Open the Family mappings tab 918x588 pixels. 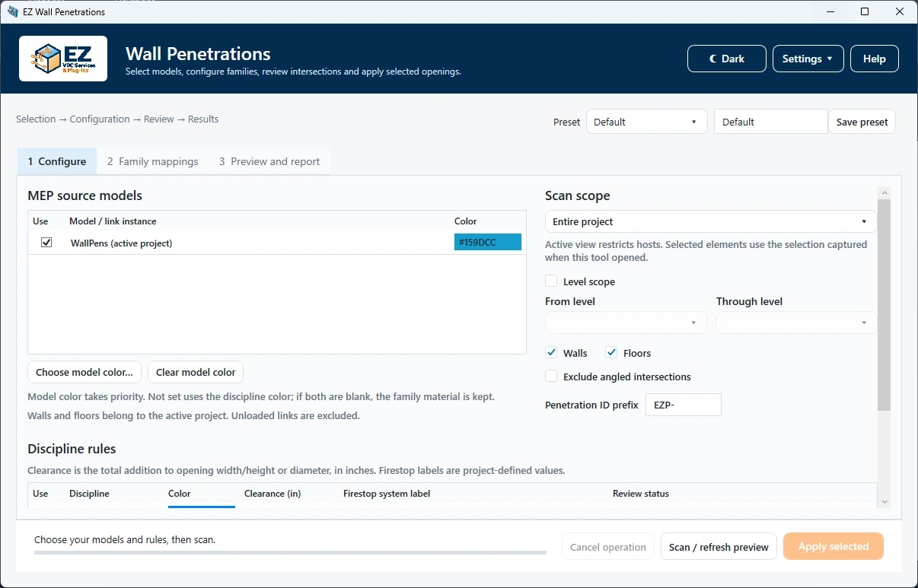point(152,161)
